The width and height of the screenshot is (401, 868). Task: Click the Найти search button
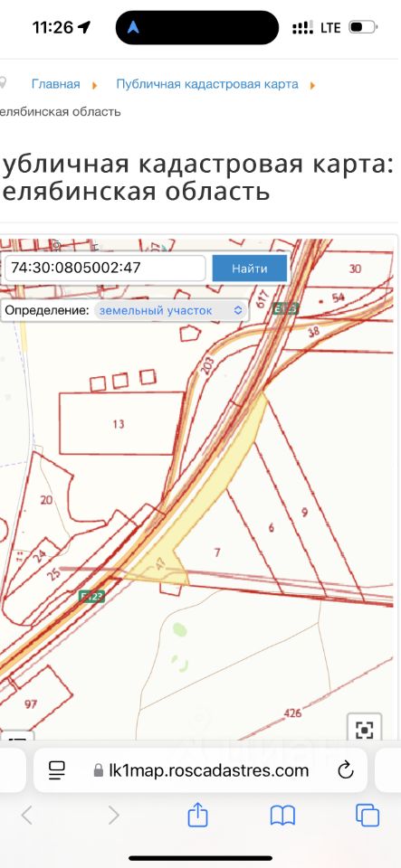click(x=249, y=269)
